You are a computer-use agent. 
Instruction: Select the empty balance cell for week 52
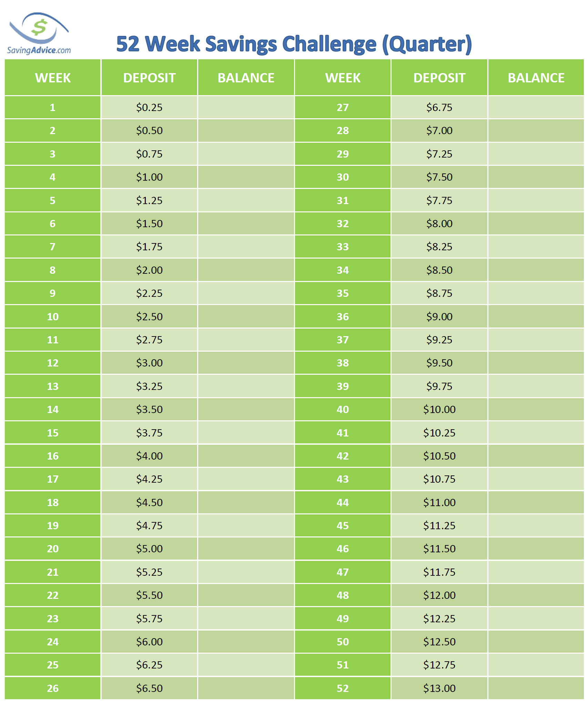pyautogui.click(x=536, y=688)
